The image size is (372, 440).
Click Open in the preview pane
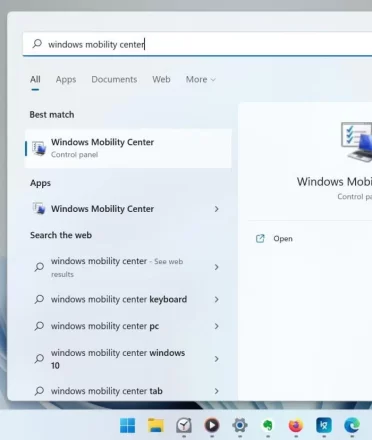pos(283,239)
